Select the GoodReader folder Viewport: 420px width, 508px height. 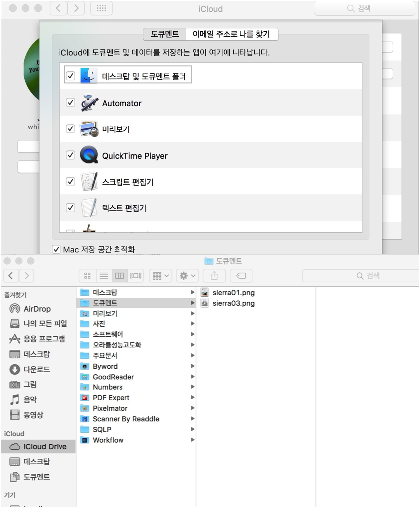136,377
